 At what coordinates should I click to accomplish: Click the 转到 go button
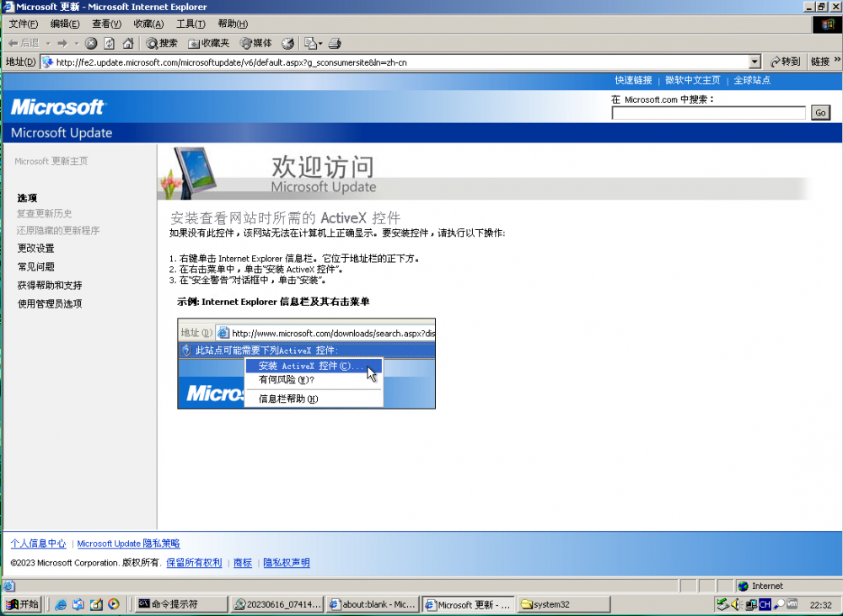pyautogui.click(x=786, y=62)
